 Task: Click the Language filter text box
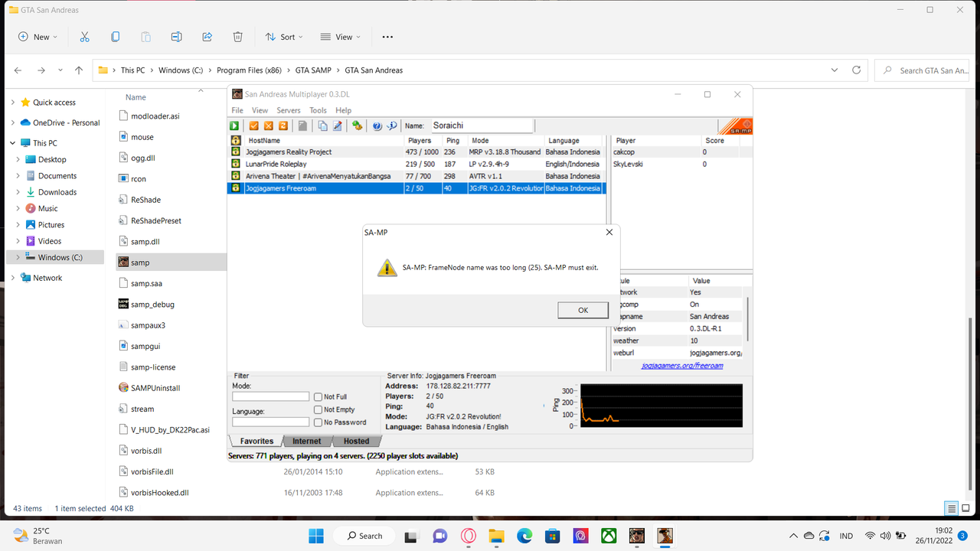click(270, 422)
